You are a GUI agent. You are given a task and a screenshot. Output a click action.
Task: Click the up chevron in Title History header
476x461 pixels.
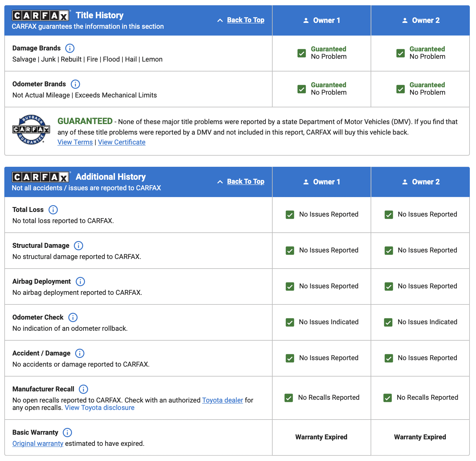point(220,20)
